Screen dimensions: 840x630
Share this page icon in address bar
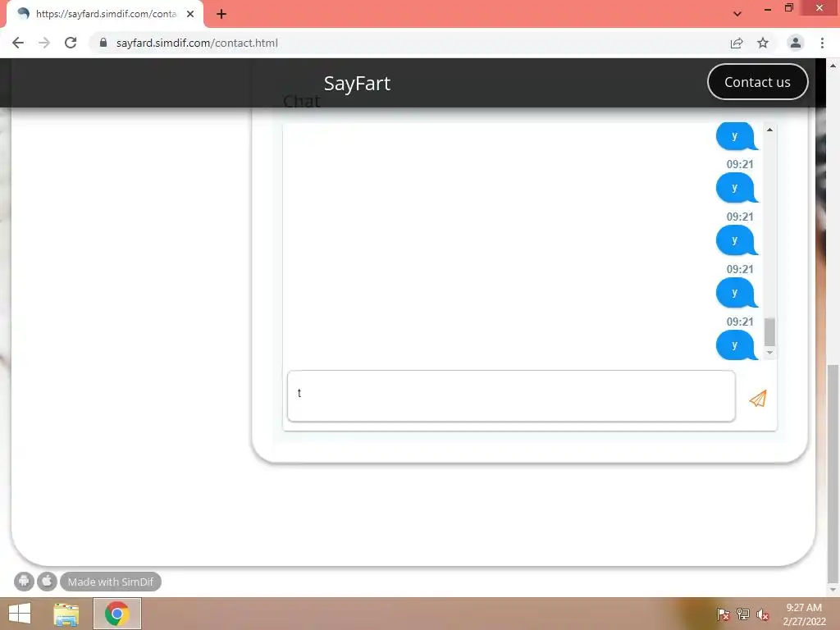737,43
